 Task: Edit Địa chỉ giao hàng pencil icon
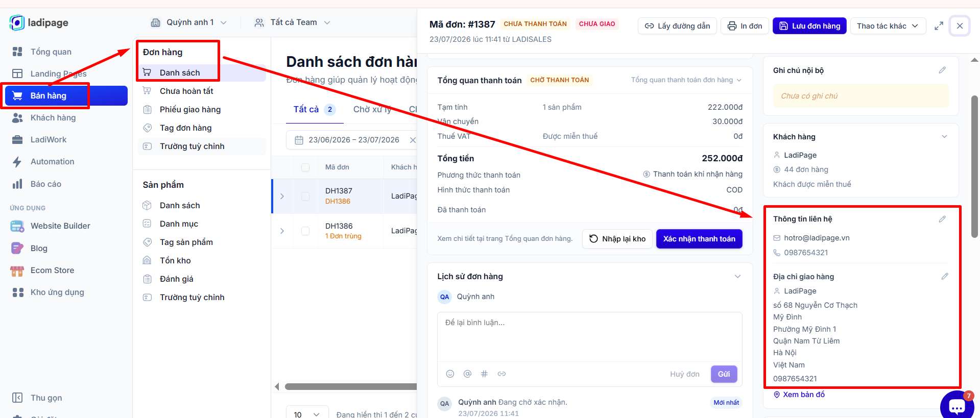[945, 276]
